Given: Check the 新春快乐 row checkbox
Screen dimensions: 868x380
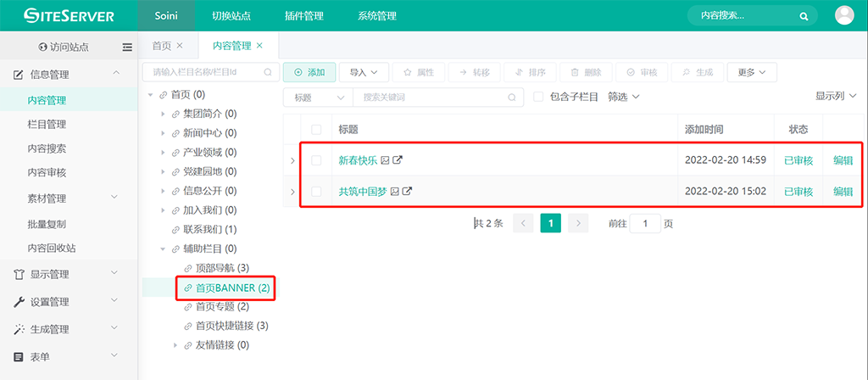Looking at the screenshot, I should pyautogui.click(x=316, y=160).
